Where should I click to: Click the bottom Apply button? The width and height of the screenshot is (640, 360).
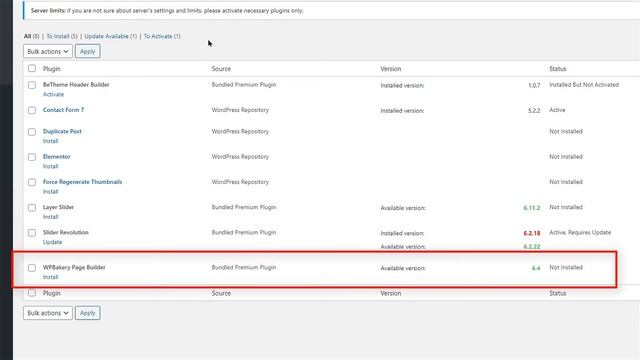[88, 313]
